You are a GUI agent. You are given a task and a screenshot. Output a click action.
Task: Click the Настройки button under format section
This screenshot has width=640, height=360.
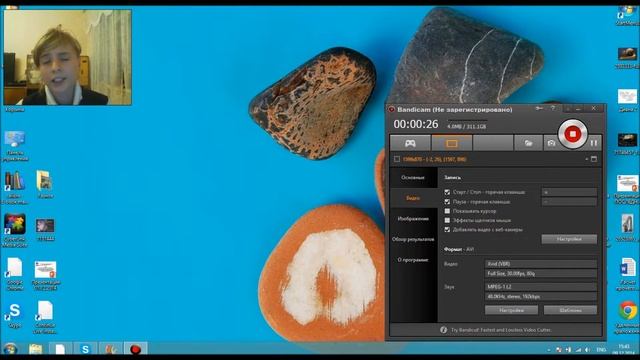tap(511, 310)
